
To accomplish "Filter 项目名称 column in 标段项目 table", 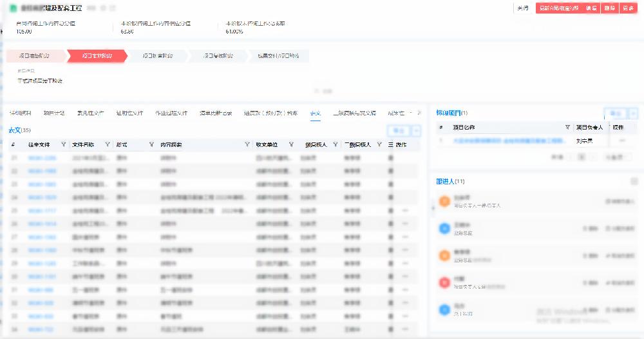I will coord(567,128).
